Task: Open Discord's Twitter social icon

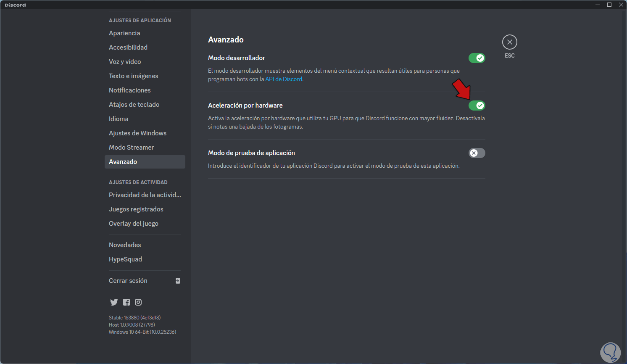Action: 114,302
